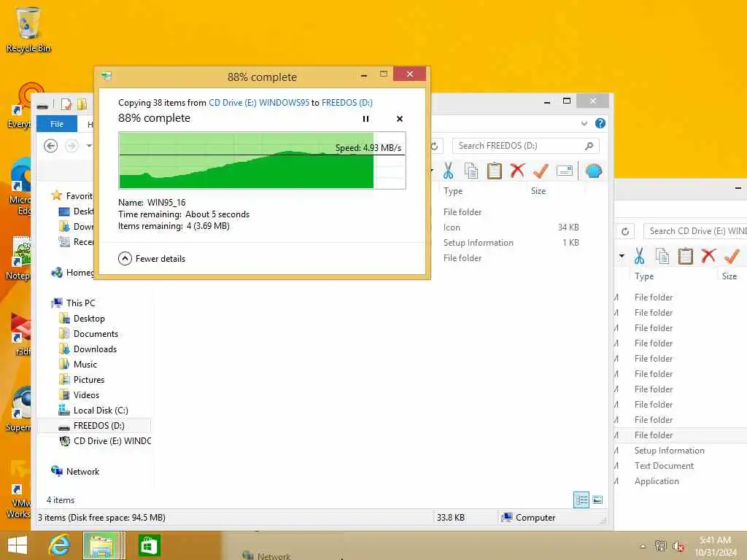Select Local Disk (C:) in navigation pane
This screenshot has width=747, height=560.
tap(101, 410)
